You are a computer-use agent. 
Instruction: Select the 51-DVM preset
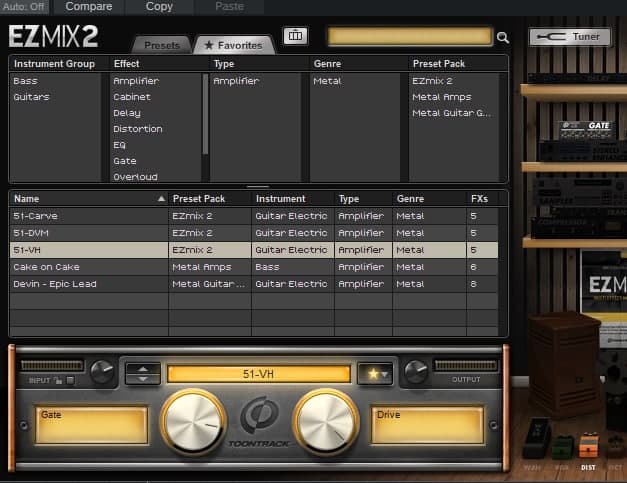[254, 233]
